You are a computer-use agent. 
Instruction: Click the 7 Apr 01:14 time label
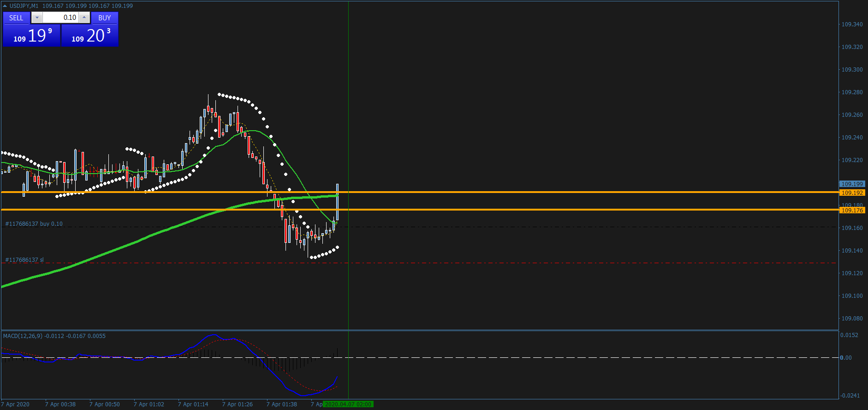193,404
